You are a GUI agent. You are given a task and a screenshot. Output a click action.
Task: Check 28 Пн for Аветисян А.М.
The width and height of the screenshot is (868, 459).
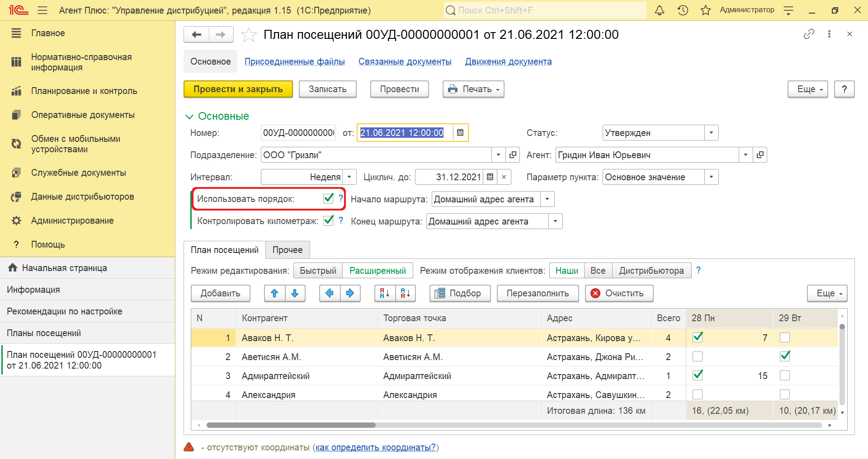pos(698,356)
